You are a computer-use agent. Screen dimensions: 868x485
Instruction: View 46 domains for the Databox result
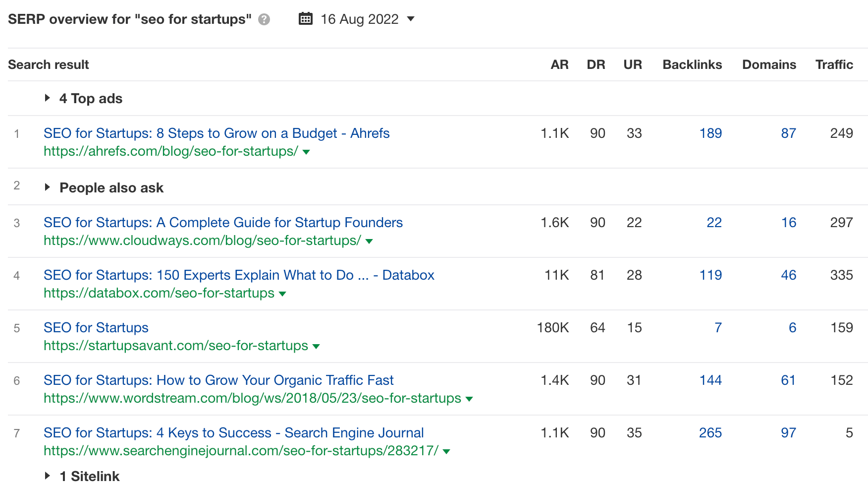(x=788, y=275)
